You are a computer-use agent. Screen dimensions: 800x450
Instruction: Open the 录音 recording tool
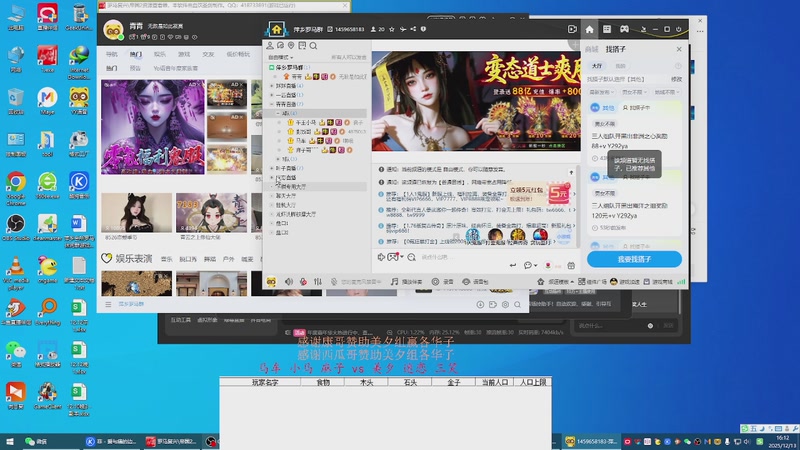click(443, 282)
